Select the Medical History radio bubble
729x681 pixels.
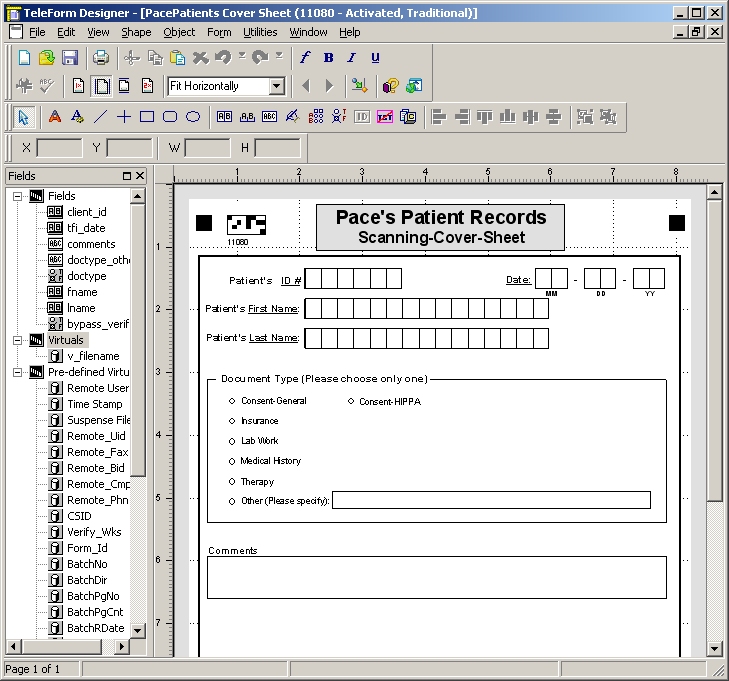[x=232, y=461]
